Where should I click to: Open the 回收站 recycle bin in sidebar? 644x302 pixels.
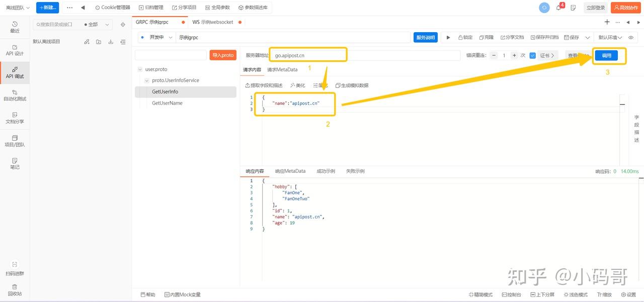[15, 290]
